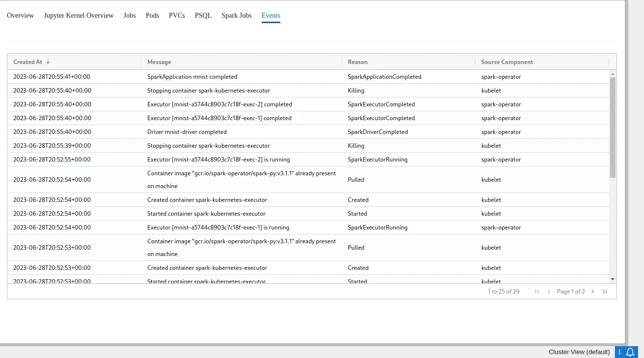Image resolution: width=644 pixels, height=358 pixels.
Task: Jump to the last events page
Action: coord(605,292)
